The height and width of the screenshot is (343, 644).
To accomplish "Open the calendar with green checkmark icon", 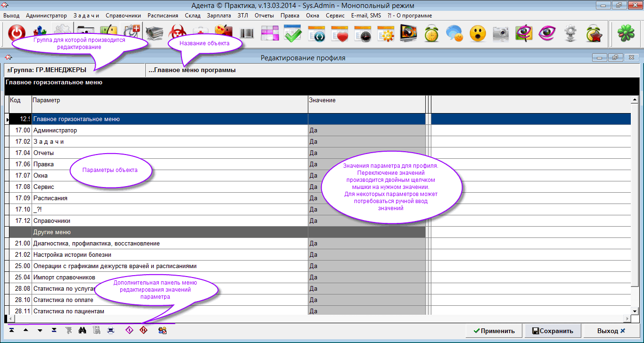I will click(293, 33).
